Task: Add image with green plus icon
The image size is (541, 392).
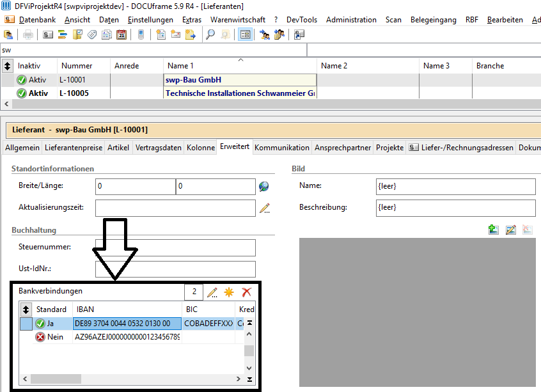Action: [494, 229]
